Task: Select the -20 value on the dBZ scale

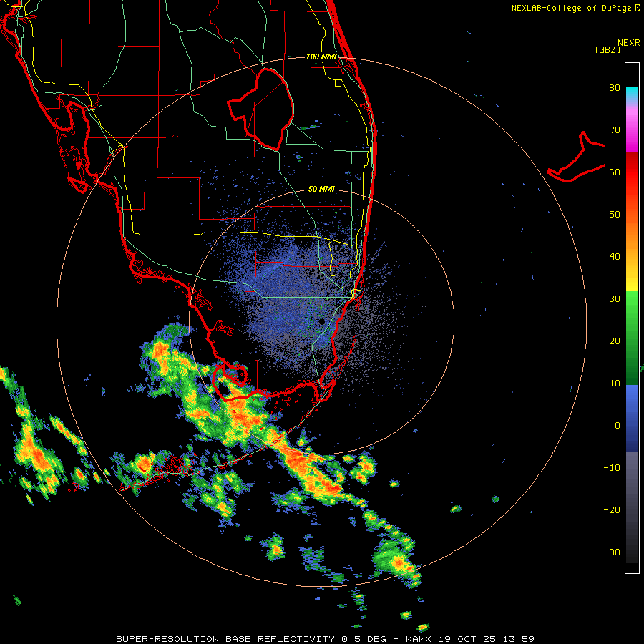Action: tap(612, 510)
